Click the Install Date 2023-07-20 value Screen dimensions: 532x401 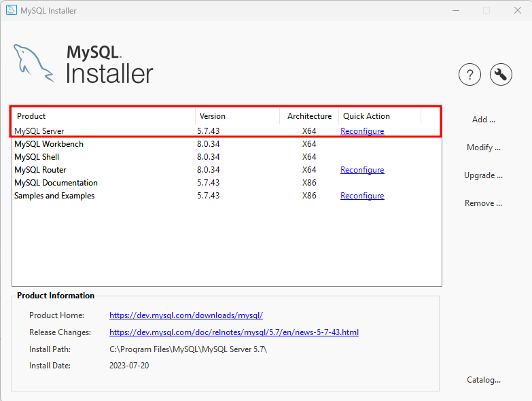click(129, 366)
